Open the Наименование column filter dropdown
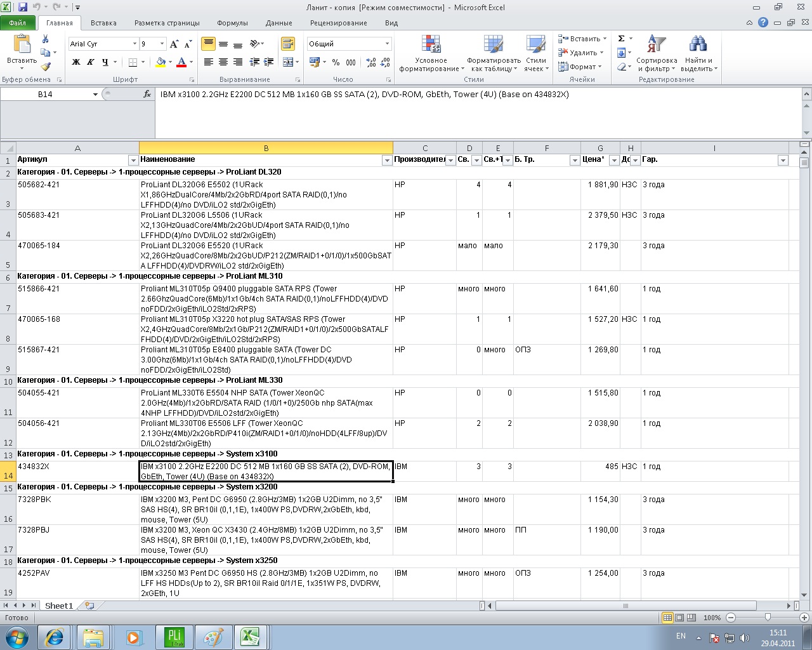The image size is (812, 650). click(x=387, y=161)
